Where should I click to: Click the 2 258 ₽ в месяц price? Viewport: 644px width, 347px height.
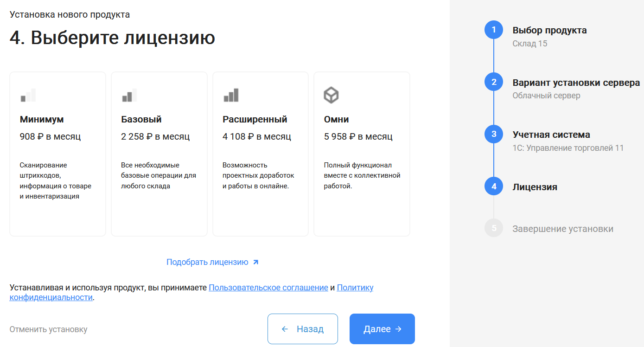pos(155,137)
